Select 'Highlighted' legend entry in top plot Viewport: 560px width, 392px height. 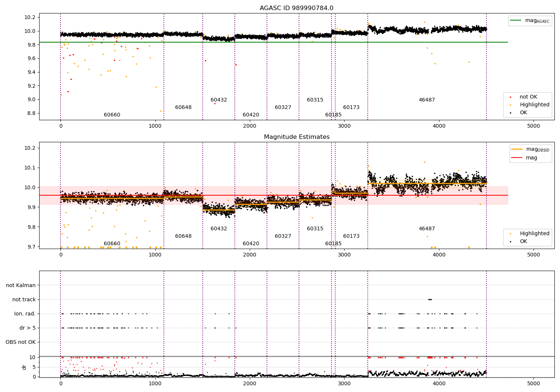pyautogui.click(x=535, y=105)
